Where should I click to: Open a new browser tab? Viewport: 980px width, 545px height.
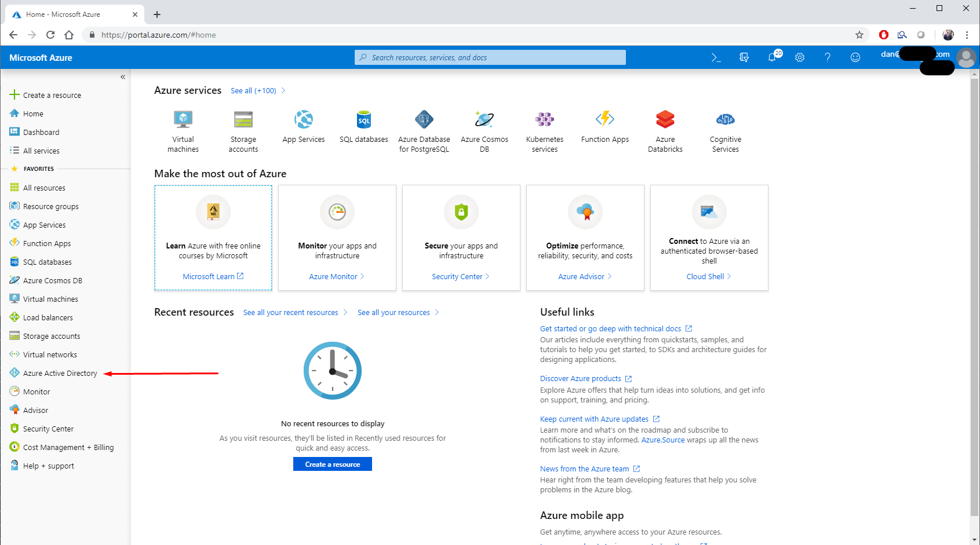pos(157,14)
